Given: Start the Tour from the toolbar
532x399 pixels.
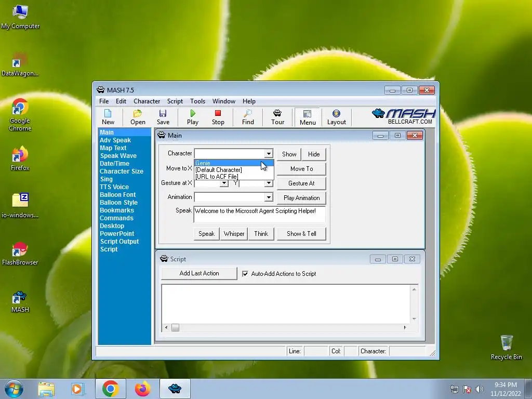Looking at the screenshot, I should pos(277,117).
